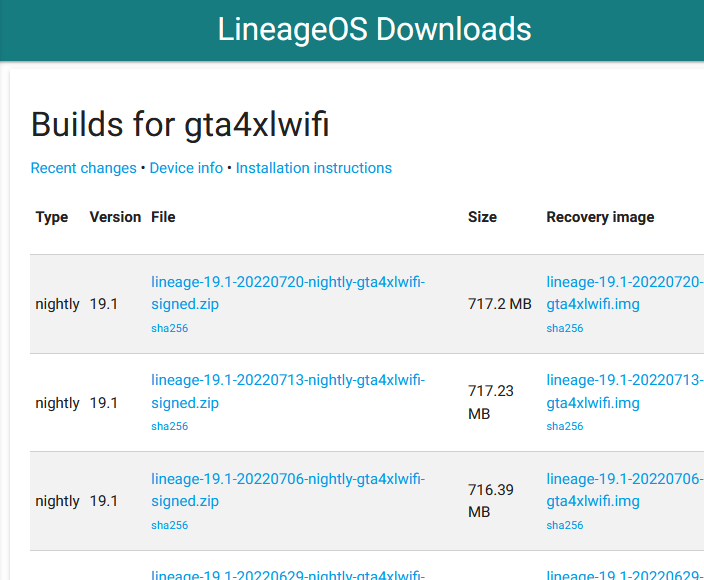The image size is (704, 580).
Task: Open the Recent changes link
Action: [84, 168]
